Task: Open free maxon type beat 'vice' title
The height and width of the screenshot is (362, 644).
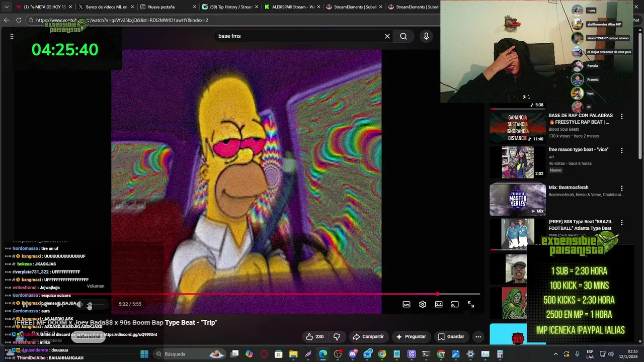Action: coord(579,150)
